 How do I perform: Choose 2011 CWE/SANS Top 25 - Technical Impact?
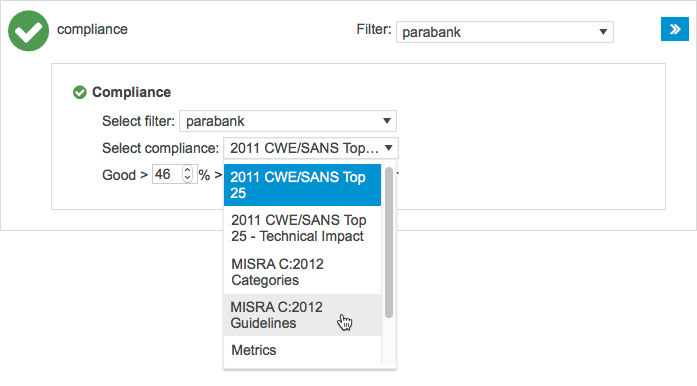[302, 228]
